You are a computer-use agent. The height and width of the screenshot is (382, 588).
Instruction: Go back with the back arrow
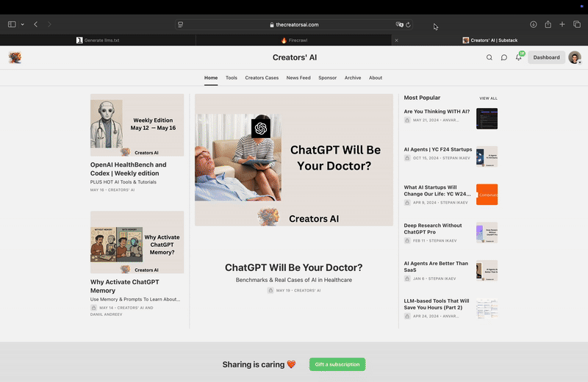point(35,24)
